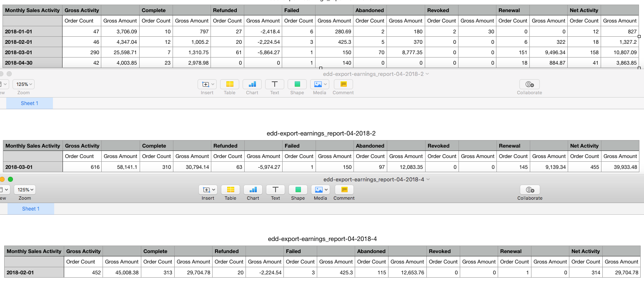Click cell with value 4,003.85

(120, 63)
